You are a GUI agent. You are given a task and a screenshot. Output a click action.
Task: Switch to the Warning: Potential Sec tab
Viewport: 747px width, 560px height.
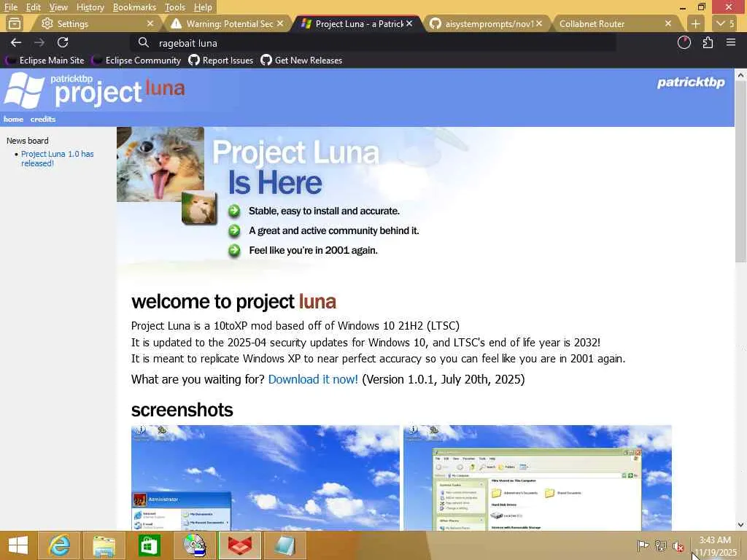226,24
